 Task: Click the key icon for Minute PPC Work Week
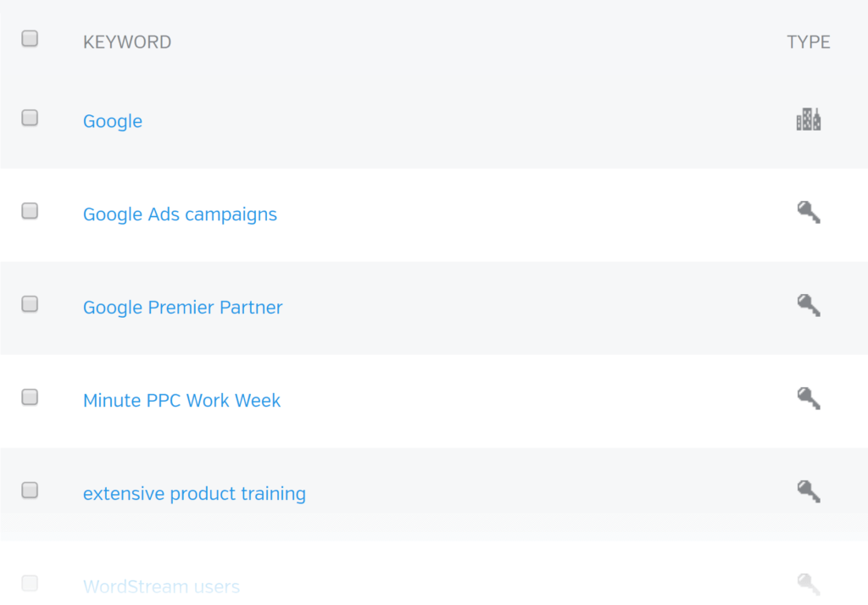809,399
